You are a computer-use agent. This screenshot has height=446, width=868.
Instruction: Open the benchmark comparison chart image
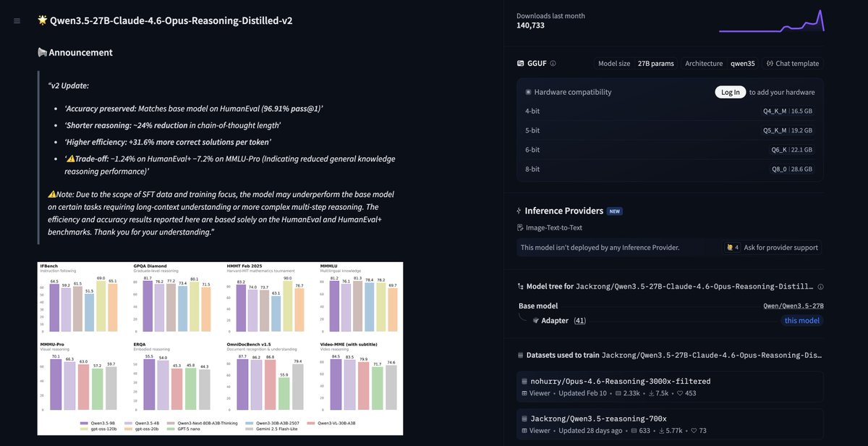(220, 348)
